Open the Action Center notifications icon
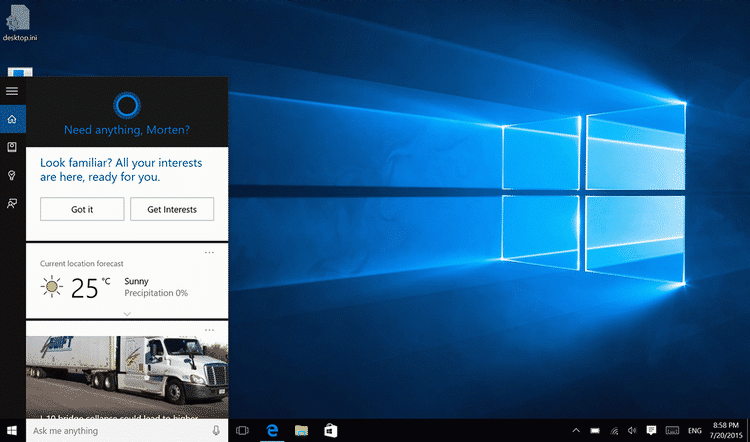 click(x=651, y=430)
